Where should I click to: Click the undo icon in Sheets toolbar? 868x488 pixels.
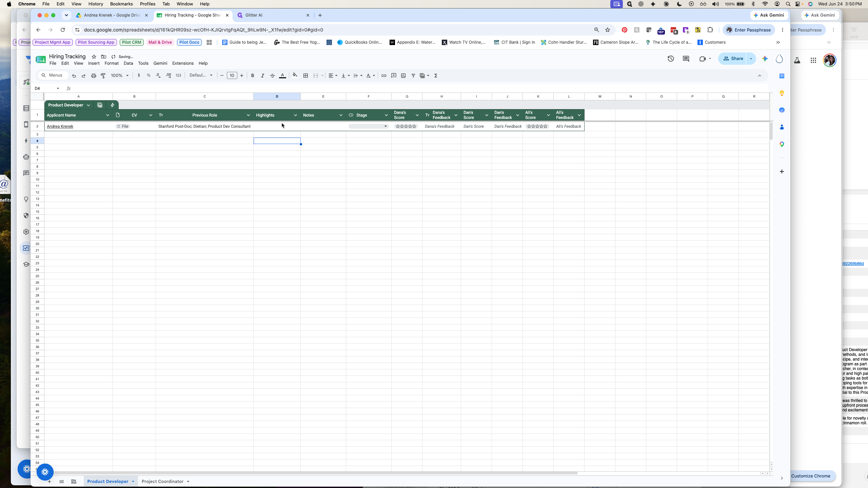pyautogui.click(x=74, y=76)
